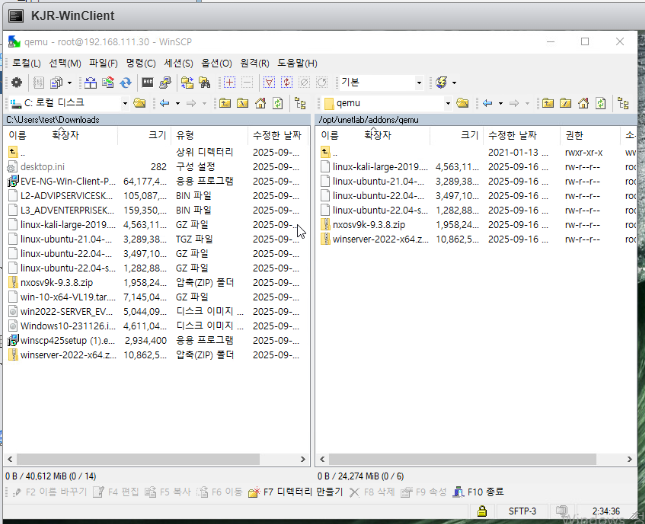The width and height of the screenshot is (645, 524).
Task: Click the blue Refresh arrows icon
Action: (126, 83)
